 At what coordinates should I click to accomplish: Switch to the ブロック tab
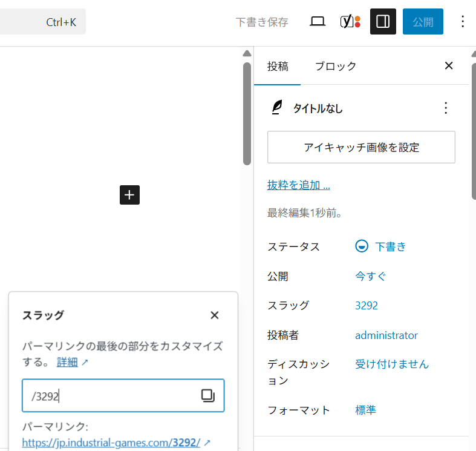point(336,67)
